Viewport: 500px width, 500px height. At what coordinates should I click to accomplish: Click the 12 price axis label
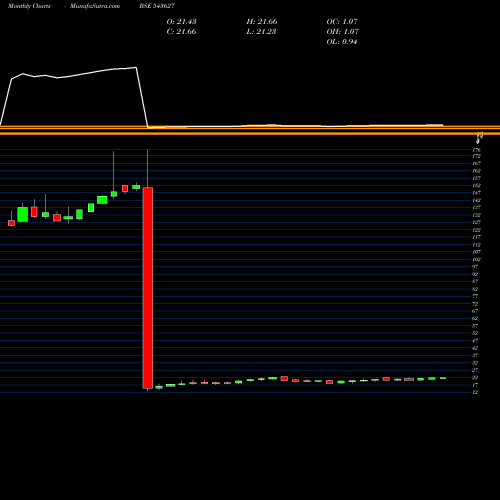click(475, 392)
